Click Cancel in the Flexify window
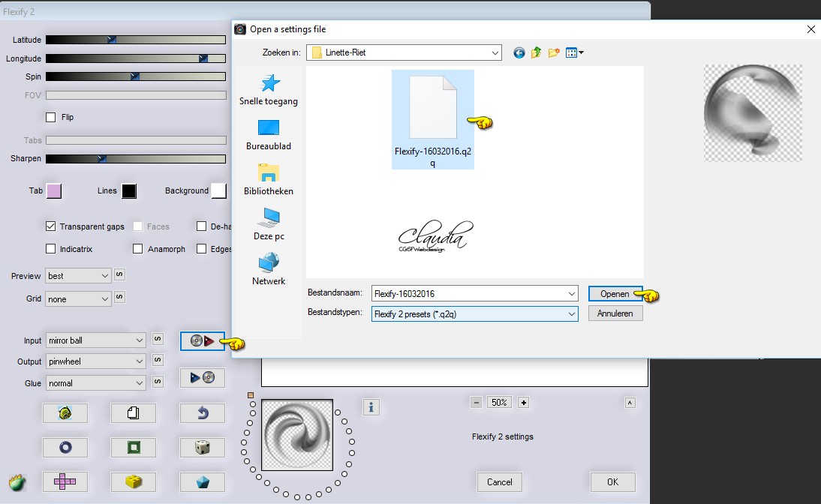 click(500, 482)
